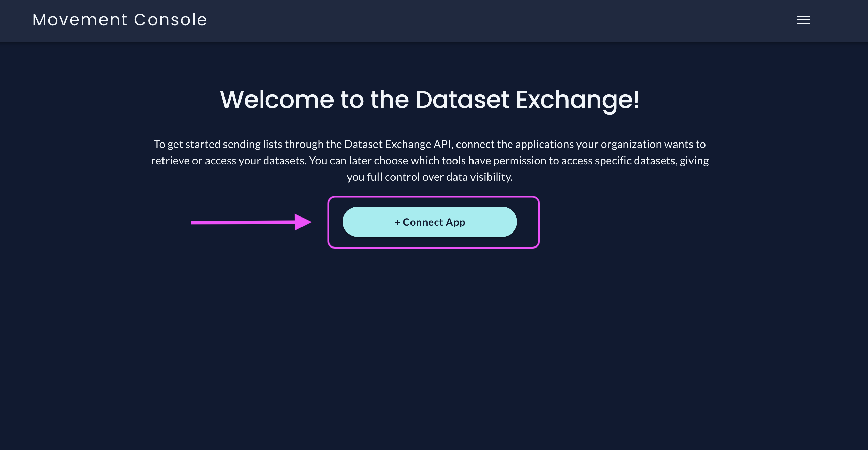The height and width of the screenshot is (450, 868).
Task: Go home via Movement Console logo
Action: [120, 20]
